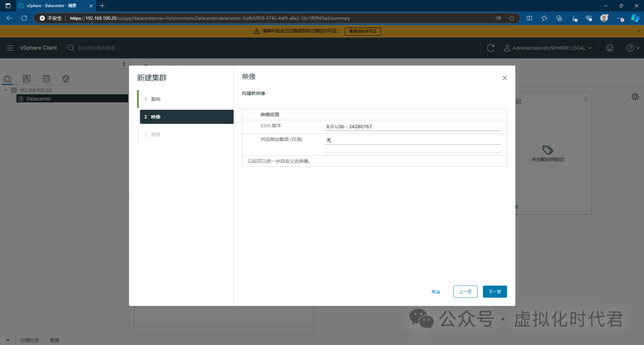Open the Copilot sidebar icon
Viewport: 644px width, 345px height.
pyautogui.click(x=635, y=18)
